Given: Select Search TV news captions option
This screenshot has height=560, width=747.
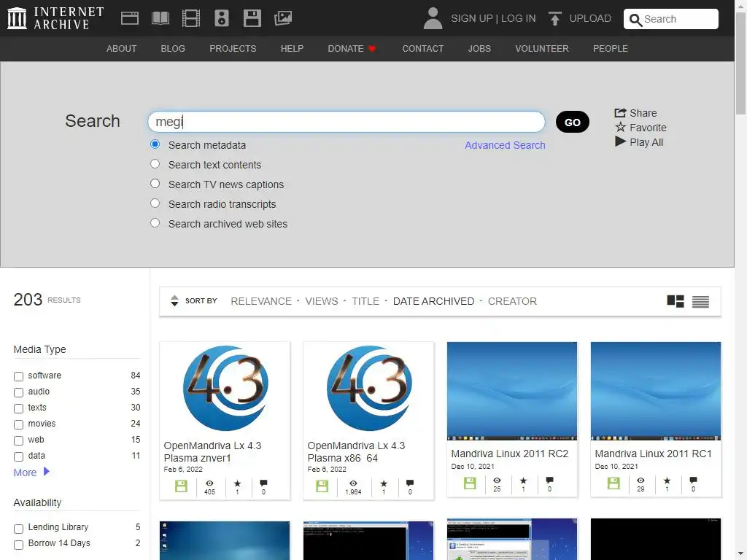Looking at the screenshot, I should (x=155, y=183).
